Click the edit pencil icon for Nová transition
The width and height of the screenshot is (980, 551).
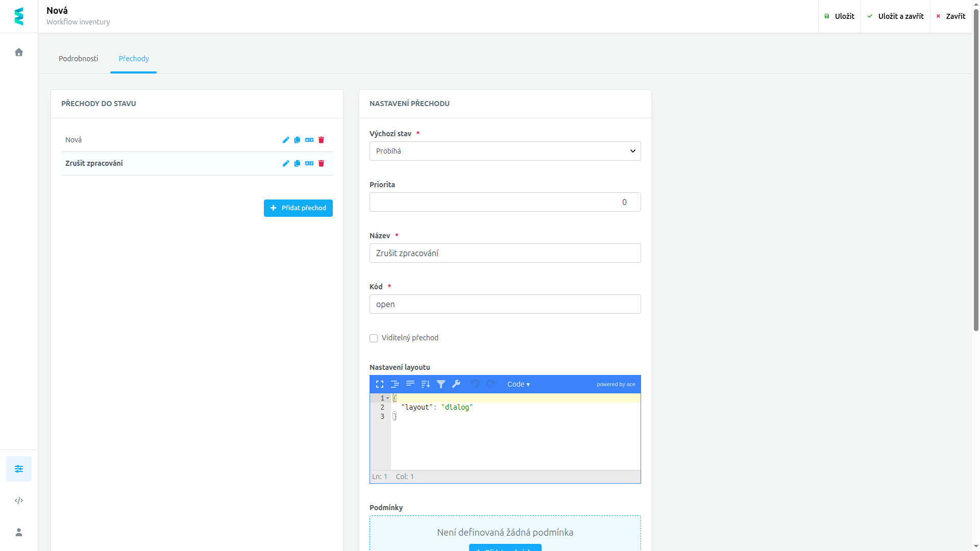[x=286, y=140]
